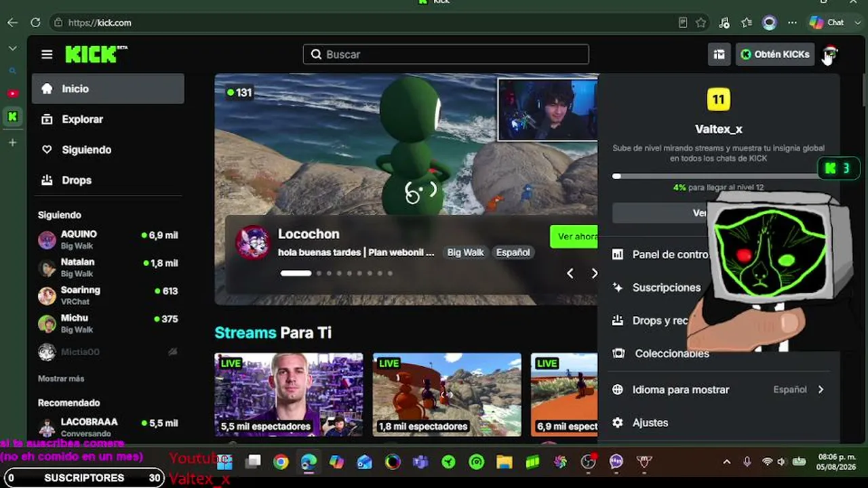The width and height of the screenshot is (868, 488).
Task: Click the Drops y recompensas icon
Action: (x=617, y=321)
